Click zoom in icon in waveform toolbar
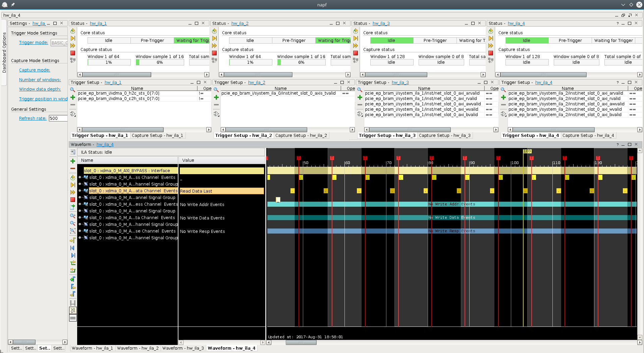 click(x=72, y=216)
